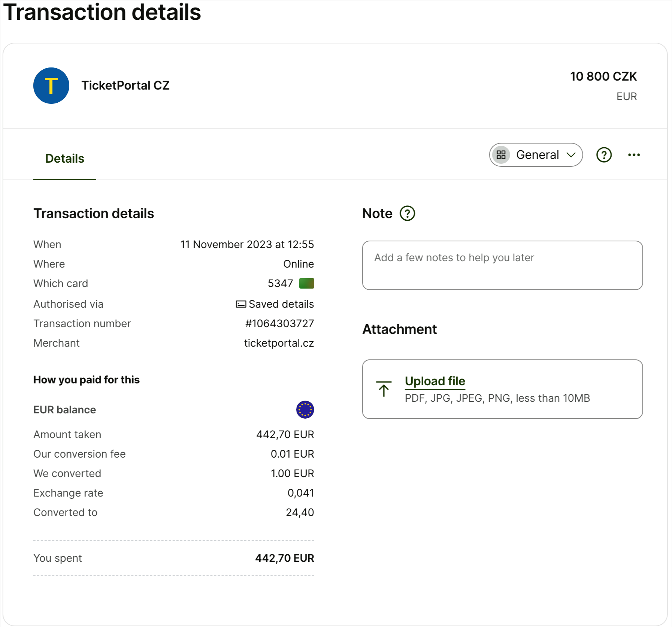Click the ticketportal.cz merchant value

[x=279, y=343]
